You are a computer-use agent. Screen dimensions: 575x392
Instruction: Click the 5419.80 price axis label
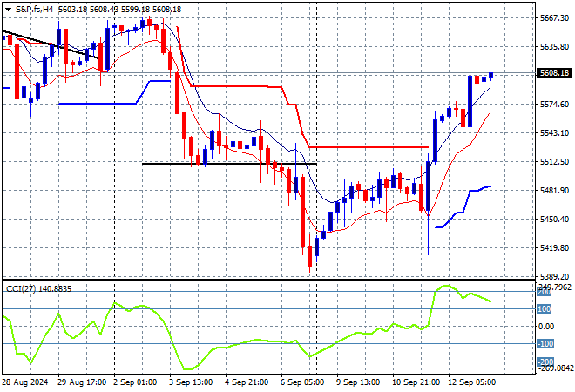tap(554, 248)
